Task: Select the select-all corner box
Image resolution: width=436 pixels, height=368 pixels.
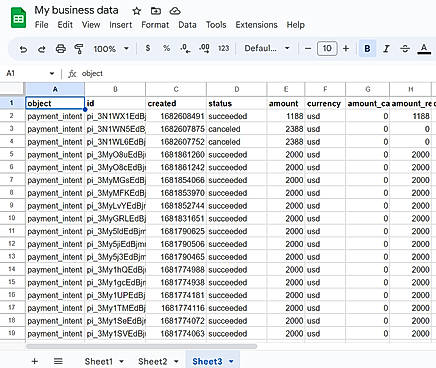Action: (x=12, y=89)
